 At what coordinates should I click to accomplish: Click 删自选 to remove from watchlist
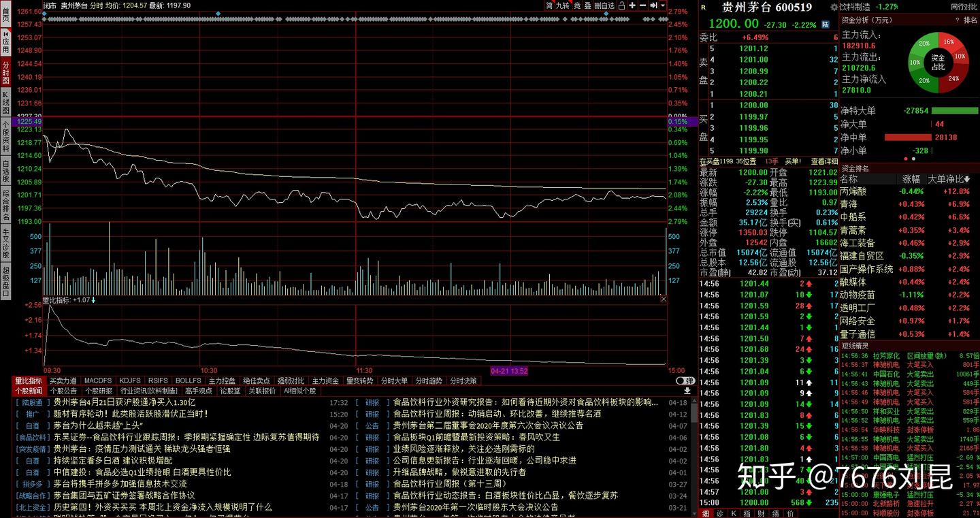(x=604, y=5)
